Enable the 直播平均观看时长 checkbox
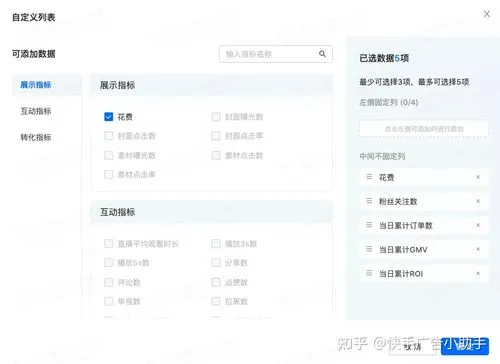 [x=109, y=243]
